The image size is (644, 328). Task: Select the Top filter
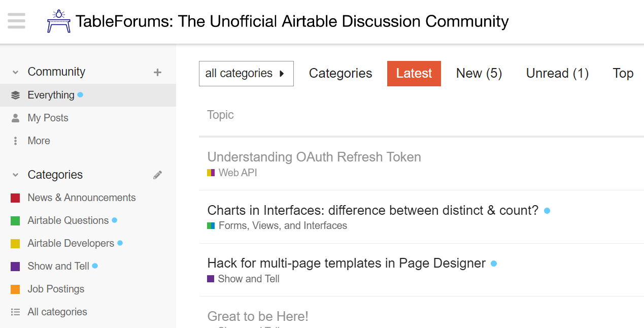(623, 73)
